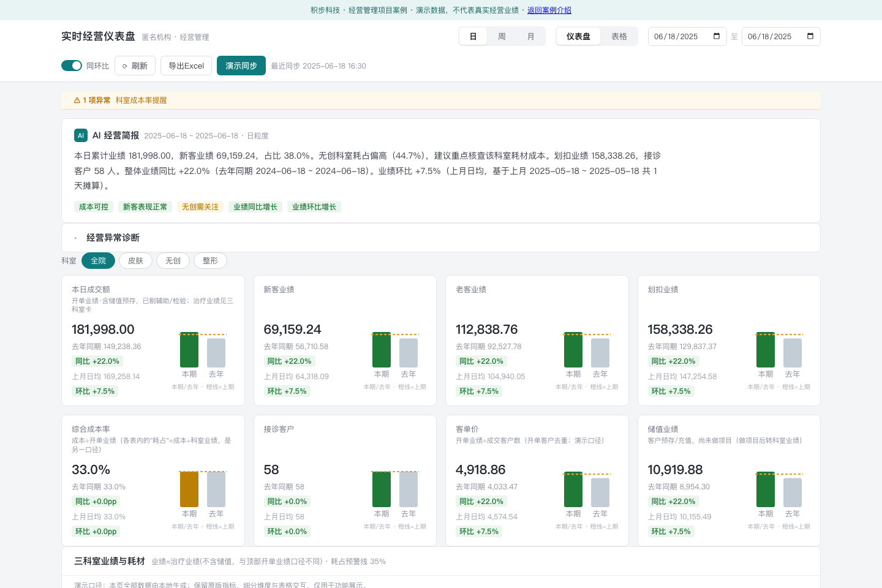Click the 最近同步 2025-06-18 16:30 timestamp

click(318, 66)
